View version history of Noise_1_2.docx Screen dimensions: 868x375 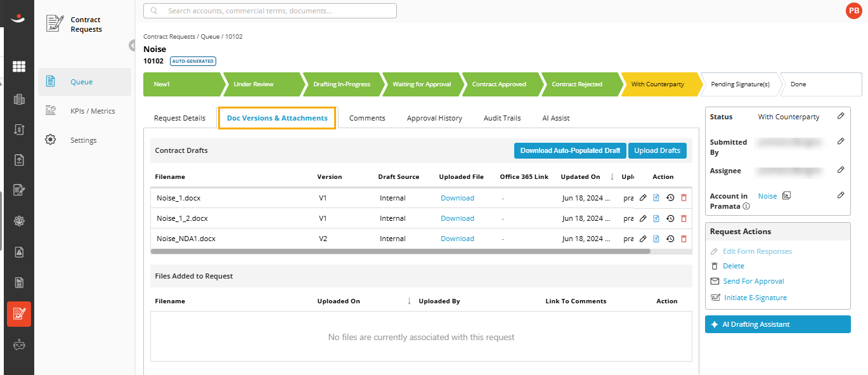click(x=670, y=218)
